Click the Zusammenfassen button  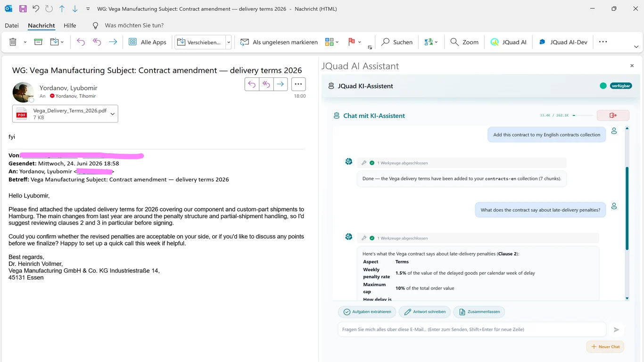pyautogui.click(x=479, y=312)
